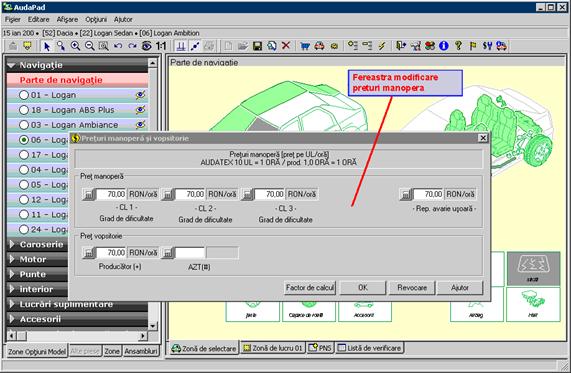This screenshot has height=373, width=571.
Task: Click the Revocare button
Action: click(x=412, y=288)
